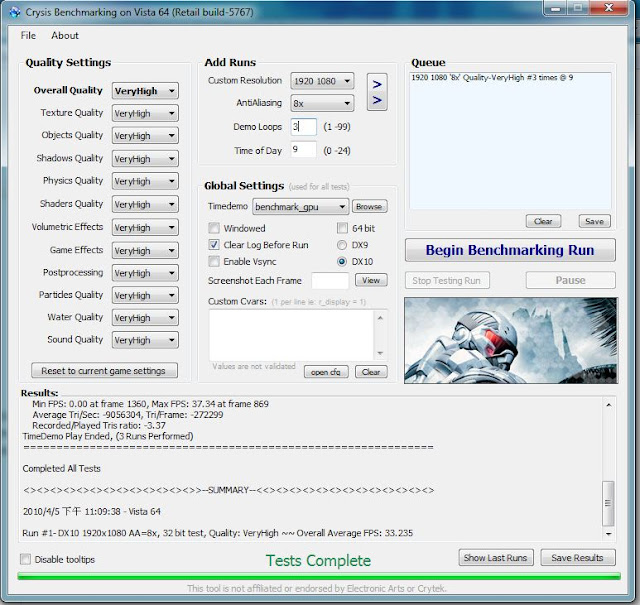Click Show Last Runs

496,558
